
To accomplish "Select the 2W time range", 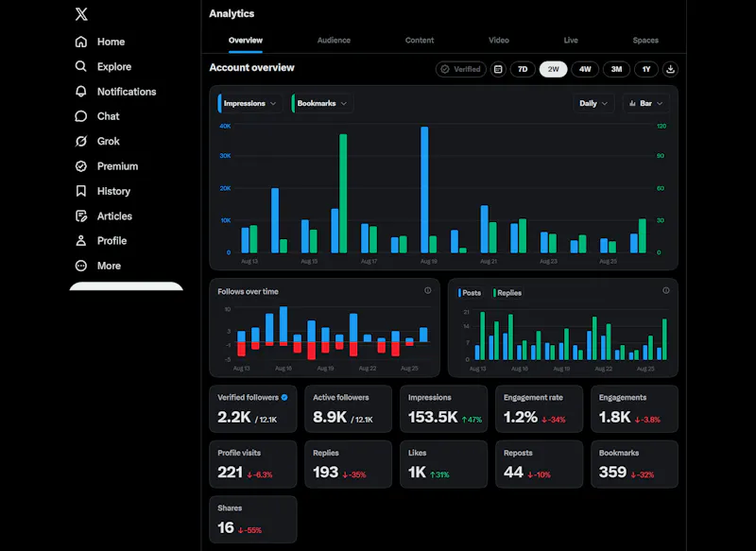I will coord(554,69).
